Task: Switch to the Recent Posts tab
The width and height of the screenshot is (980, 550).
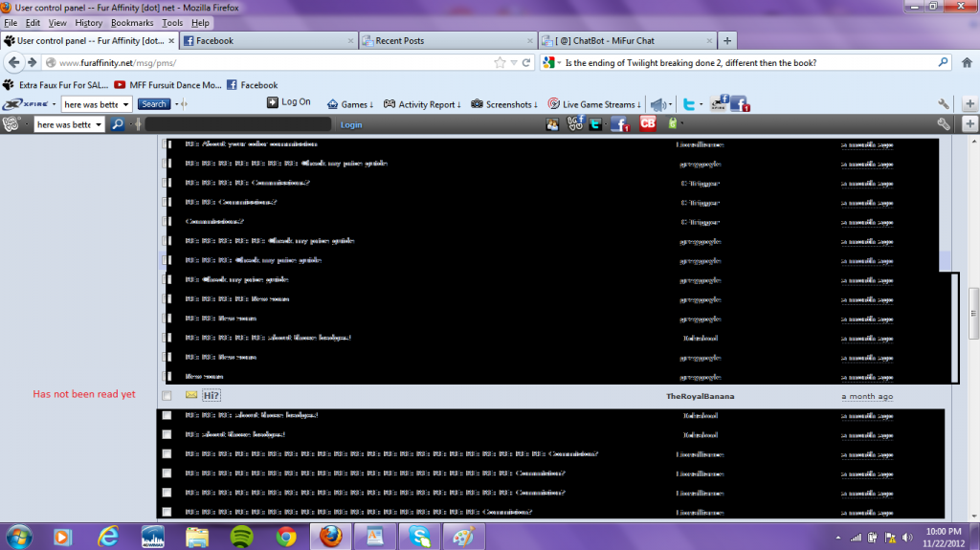Action: tap(448, 40)
